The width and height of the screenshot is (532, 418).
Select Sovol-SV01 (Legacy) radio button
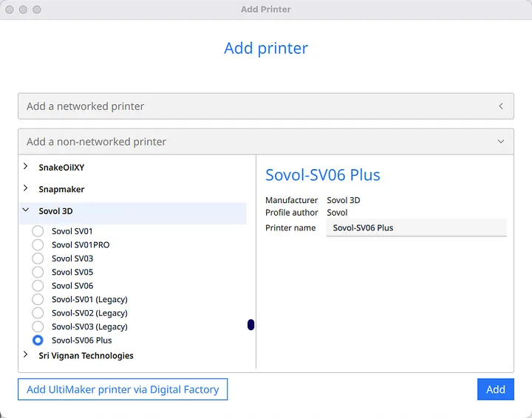click(38, 299)
